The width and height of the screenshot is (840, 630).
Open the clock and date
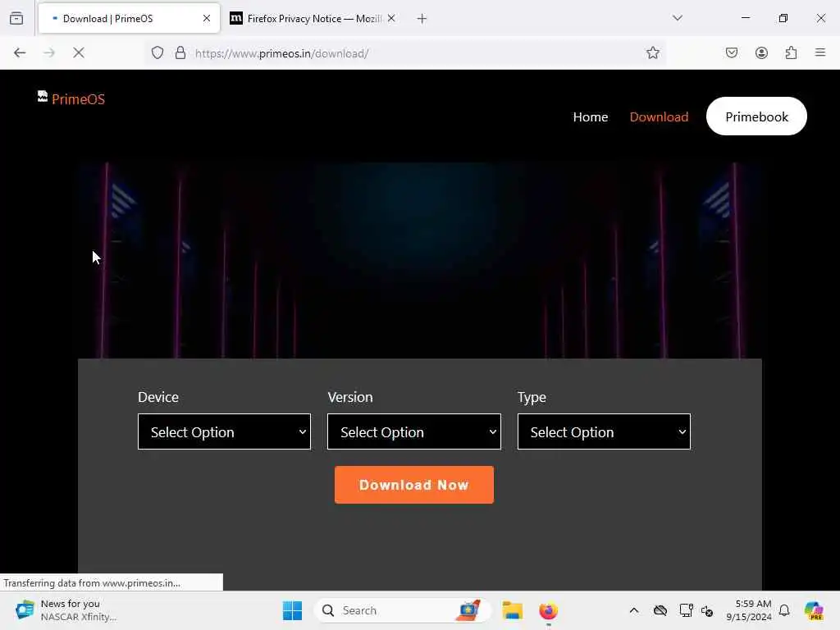pos(748,610)
